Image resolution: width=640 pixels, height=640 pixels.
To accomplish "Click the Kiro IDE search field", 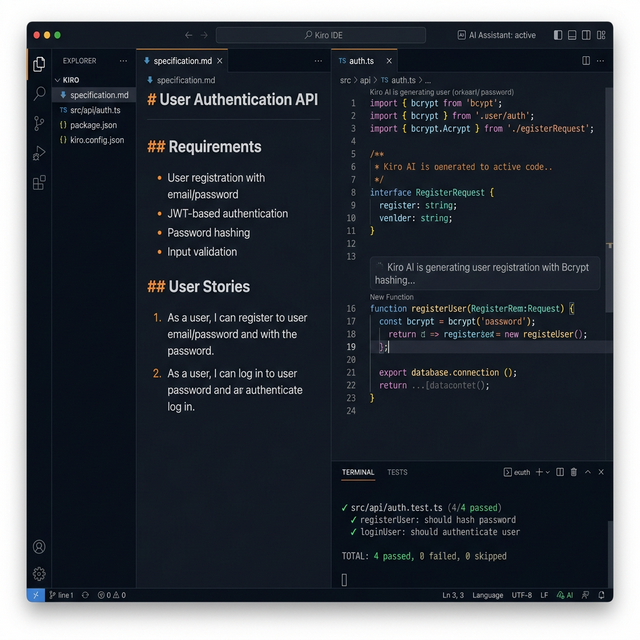I will click(320, 35).
